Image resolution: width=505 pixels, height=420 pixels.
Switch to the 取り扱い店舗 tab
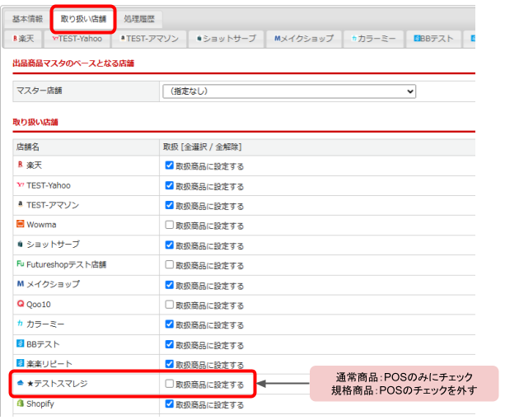(83, 19)
